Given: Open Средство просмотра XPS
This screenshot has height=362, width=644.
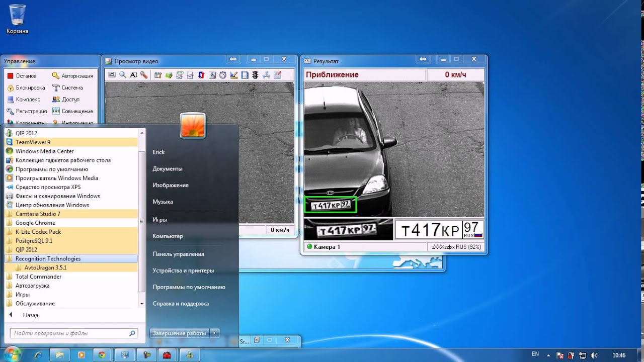Looking at the screenshot, I should click(x=71, y=187).
